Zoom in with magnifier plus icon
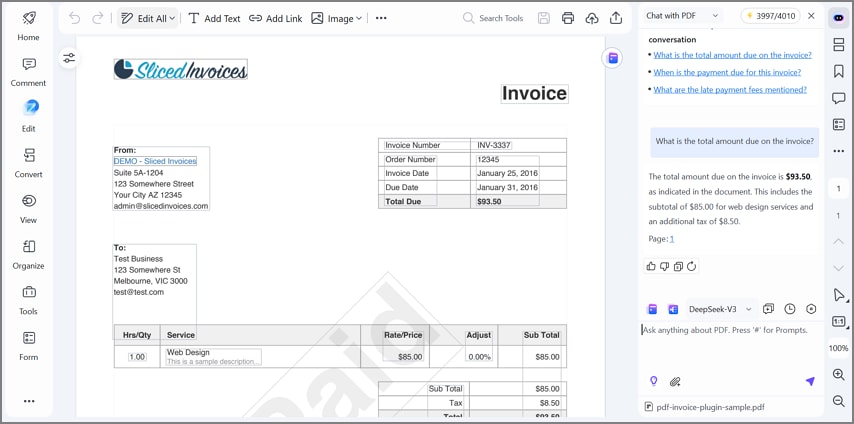854x424 pixels. (838, 374)
